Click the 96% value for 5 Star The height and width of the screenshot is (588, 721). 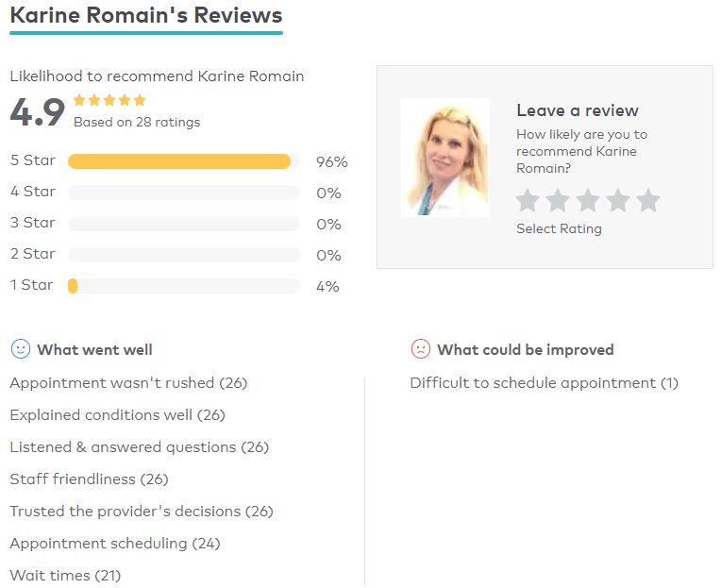(x=332, y=161)
